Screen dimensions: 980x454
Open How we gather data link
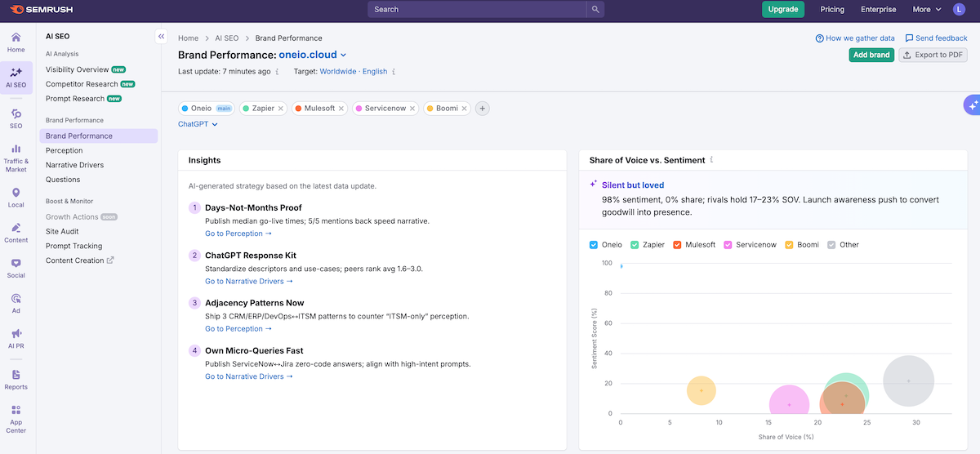click(855, 38)
